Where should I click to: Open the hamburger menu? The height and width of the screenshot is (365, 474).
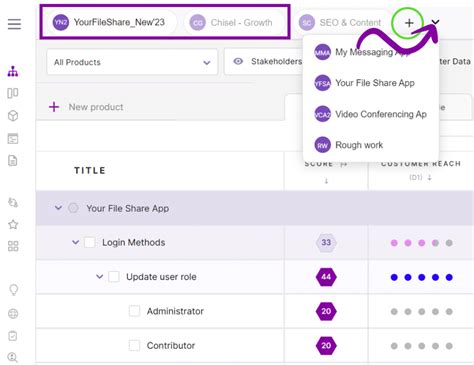14,24
